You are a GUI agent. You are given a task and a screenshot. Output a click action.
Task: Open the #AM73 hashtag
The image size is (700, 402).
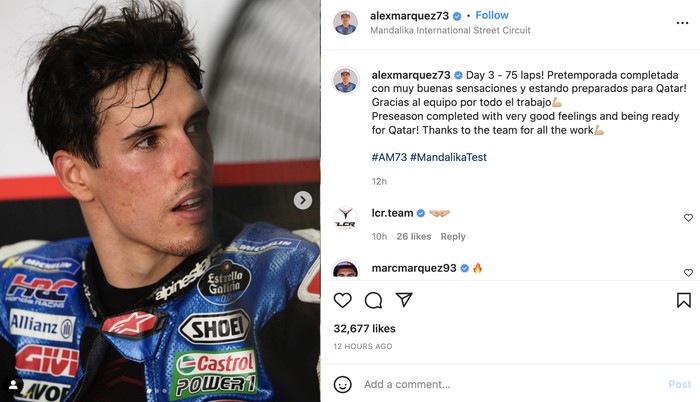[x=389, y=157]
